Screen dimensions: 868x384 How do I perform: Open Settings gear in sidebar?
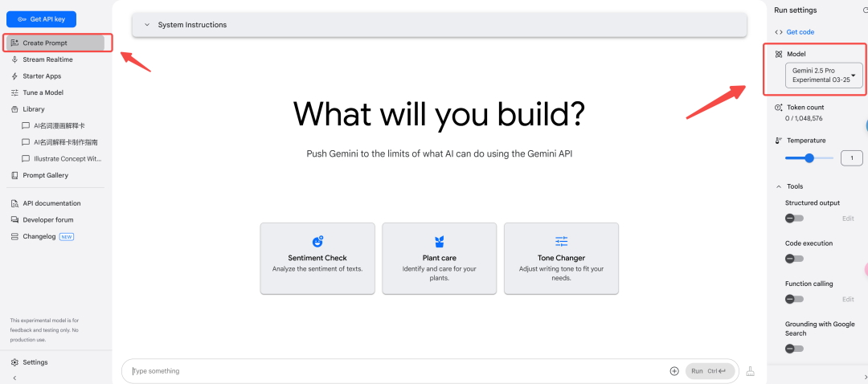(15, 362)
